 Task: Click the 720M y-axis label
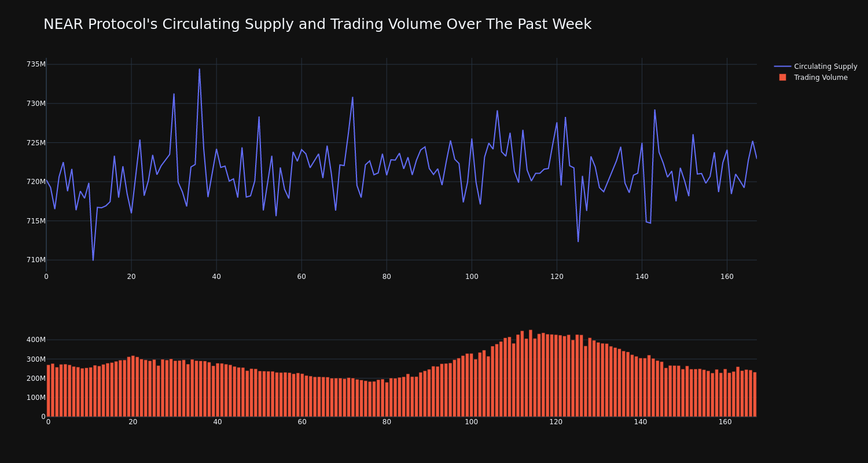pyautogui.click(x=36, y=182)
